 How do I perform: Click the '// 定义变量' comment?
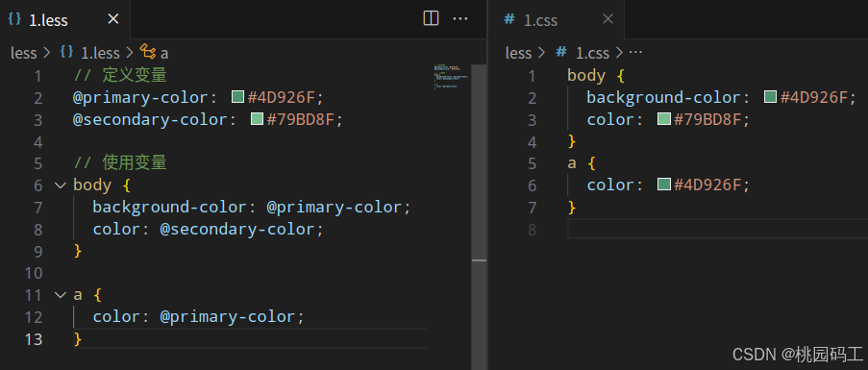tap(120, 75)
